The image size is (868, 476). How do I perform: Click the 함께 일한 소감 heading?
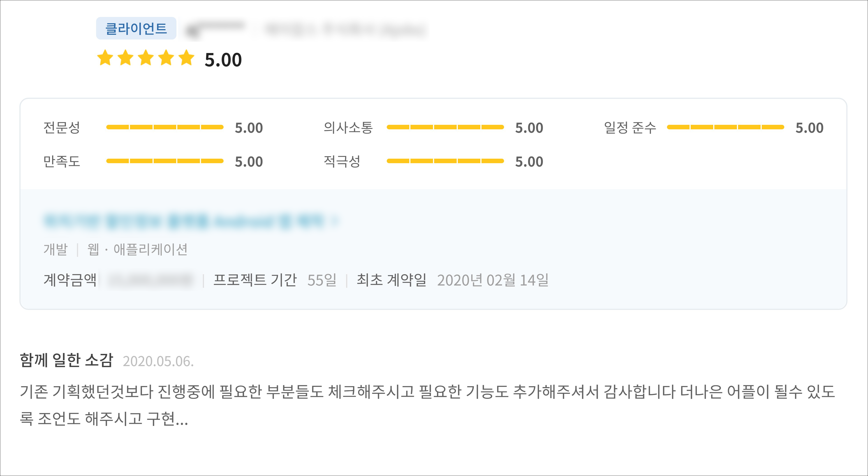pyautogui.click(x=66, y=360)
